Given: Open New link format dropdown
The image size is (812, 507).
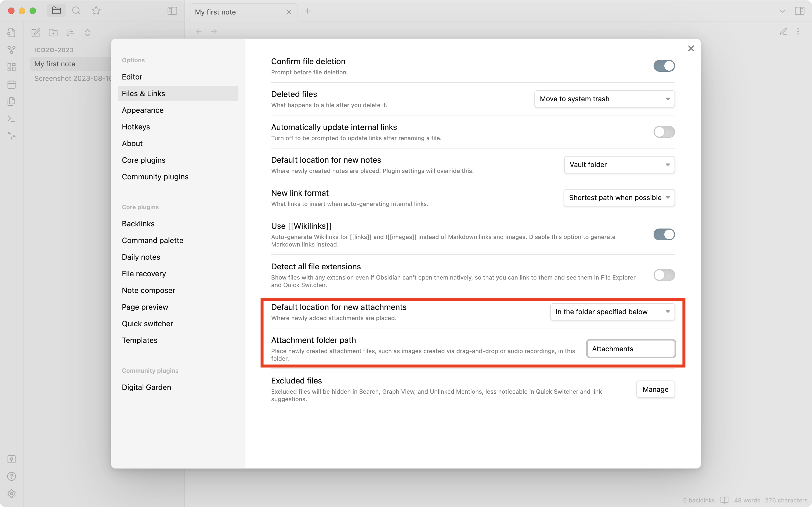Looking at the screenshot, I should tap(619, 197).
